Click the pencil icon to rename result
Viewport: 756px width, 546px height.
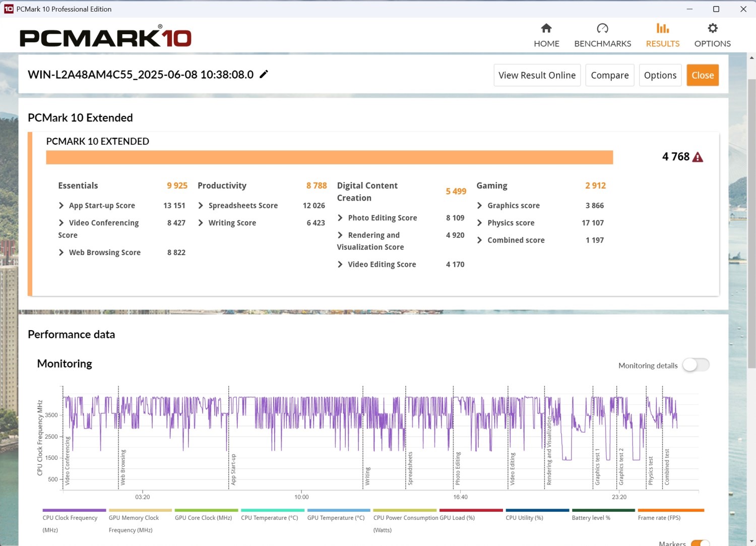(264, 75)
